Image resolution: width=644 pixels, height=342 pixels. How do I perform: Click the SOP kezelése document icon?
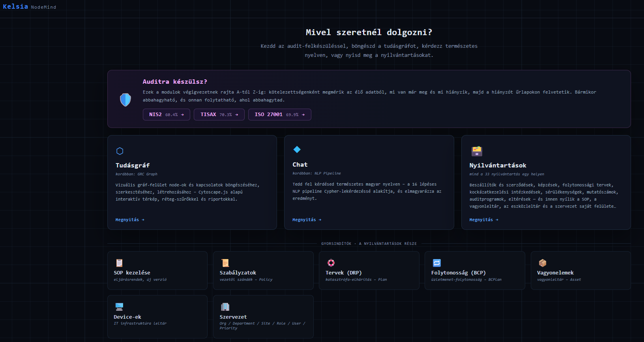tap(119, 263)
